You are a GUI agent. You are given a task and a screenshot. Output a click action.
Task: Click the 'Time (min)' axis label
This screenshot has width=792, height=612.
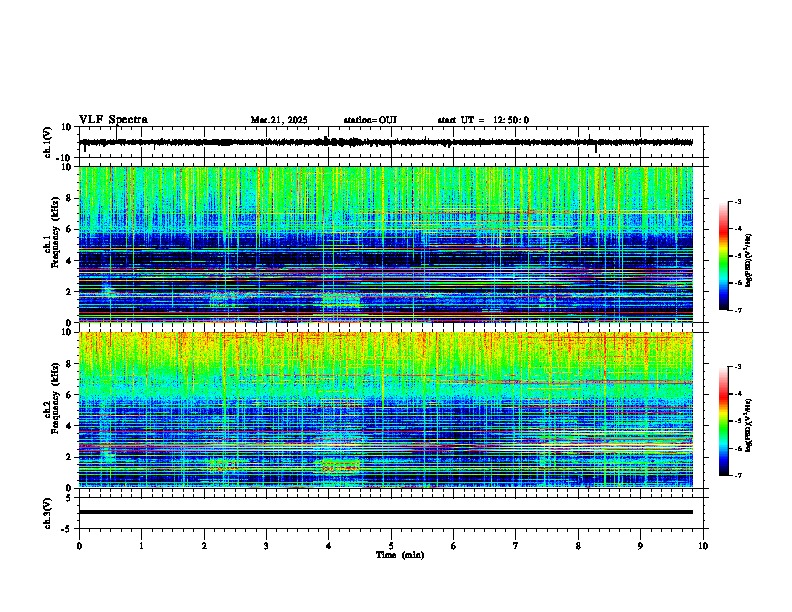pyautogui.click(x=400, y=555)
